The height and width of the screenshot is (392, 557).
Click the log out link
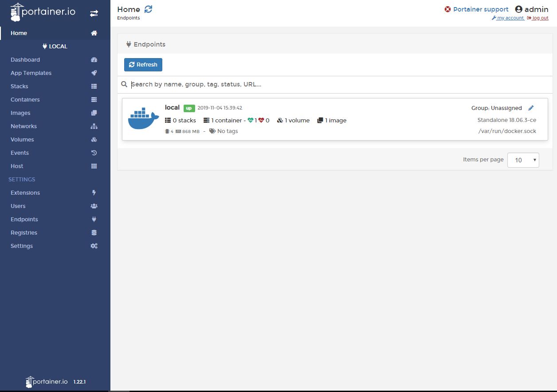(x=540, y=18)
